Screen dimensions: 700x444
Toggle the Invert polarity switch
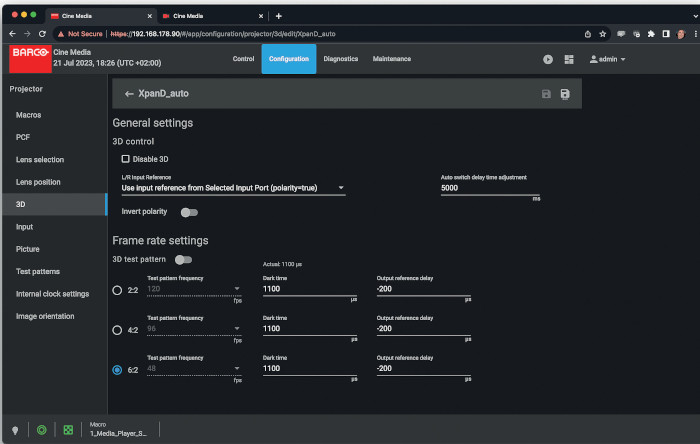pyautogui.click(x=188, y=212)
